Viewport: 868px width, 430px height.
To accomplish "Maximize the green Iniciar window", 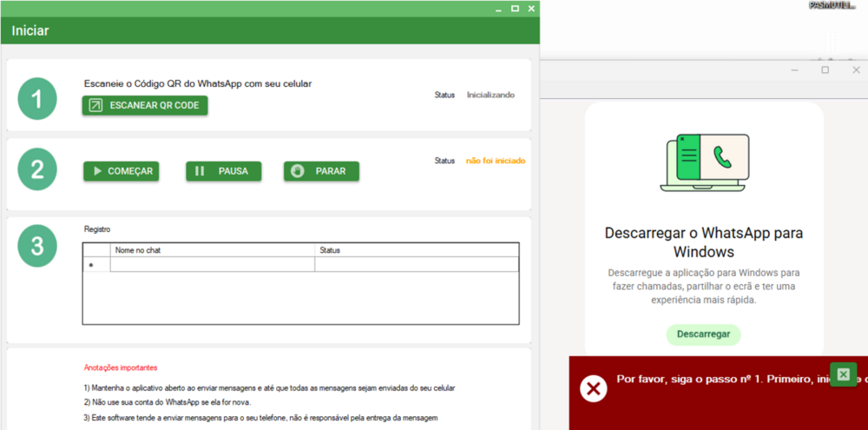I will [x=515, y=9].
